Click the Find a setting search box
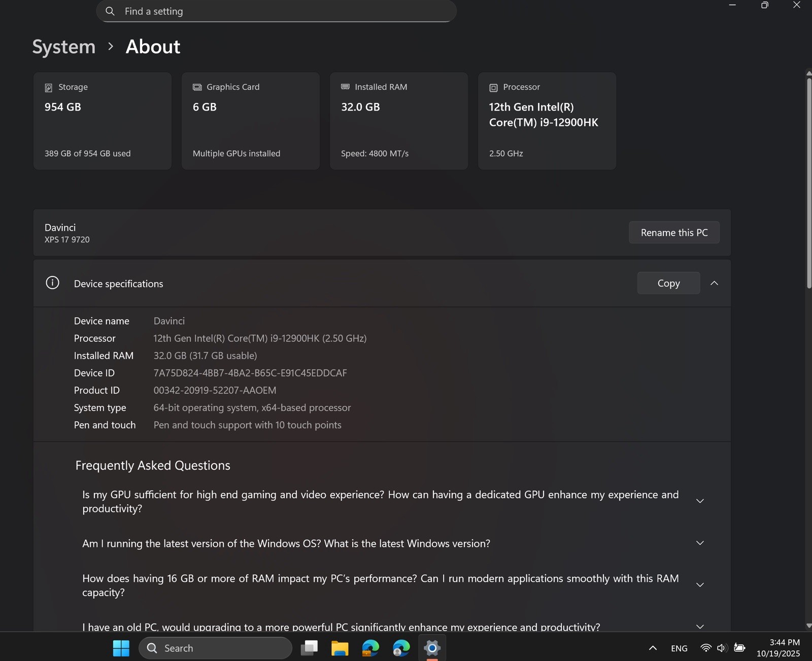Screen dimensions: 812x661 (276, 11)
